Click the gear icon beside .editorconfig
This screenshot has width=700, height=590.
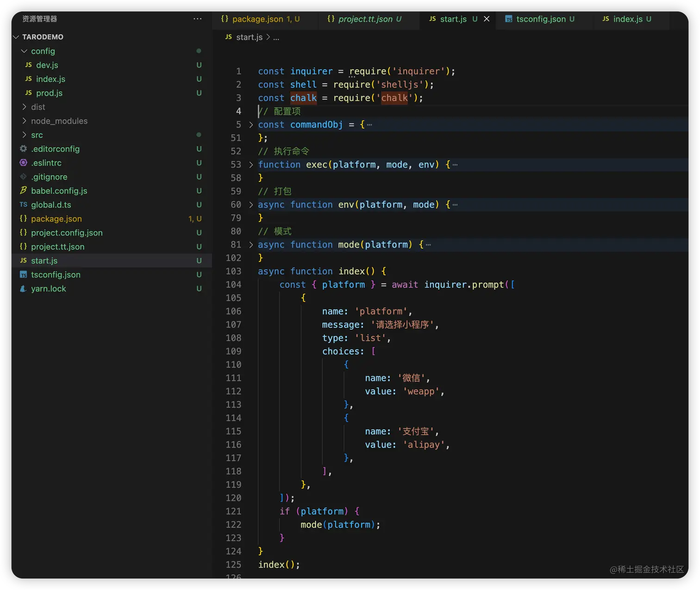point(23,149)
